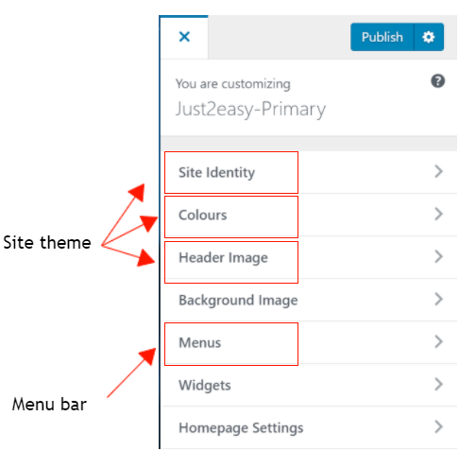Image resolution: width=476 pixels, height=468 pixels.
Task: Open publish settings gear icon
Action: pyautogui.click(x=429, y=37)
